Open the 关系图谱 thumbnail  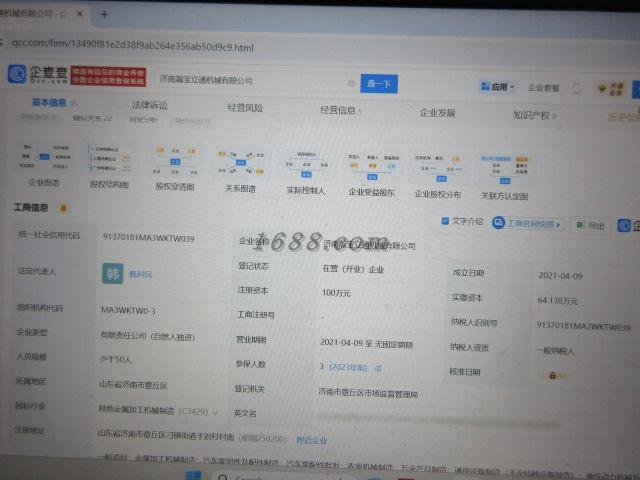click(240, 171)
